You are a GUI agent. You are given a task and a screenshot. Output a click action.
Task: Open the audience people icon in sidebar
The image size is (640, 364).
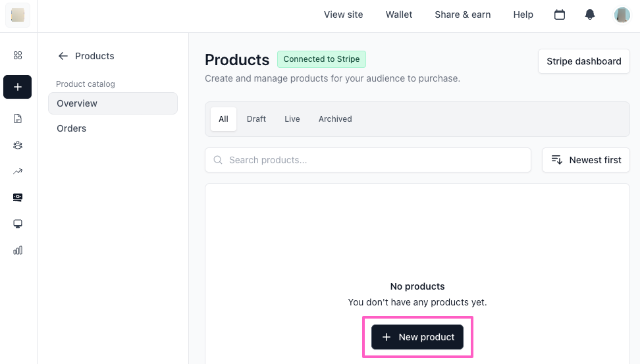click(x=18, y=145)
